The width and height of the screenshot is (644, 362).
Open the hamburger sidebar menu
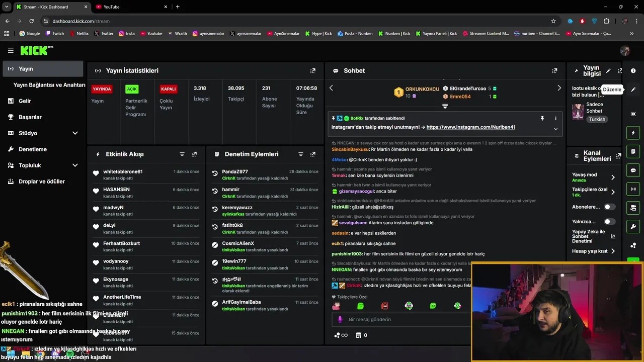11,51
